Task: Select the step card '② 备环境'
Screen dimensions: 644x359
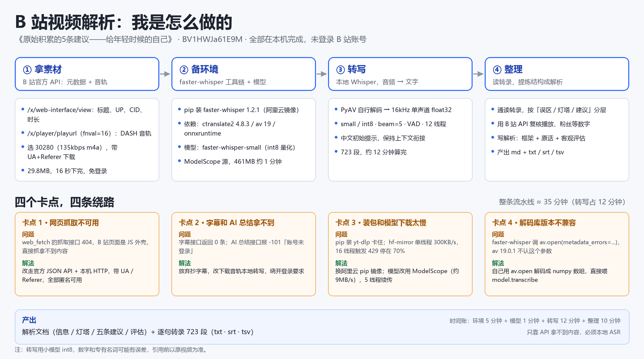Action: coord(244,74)
